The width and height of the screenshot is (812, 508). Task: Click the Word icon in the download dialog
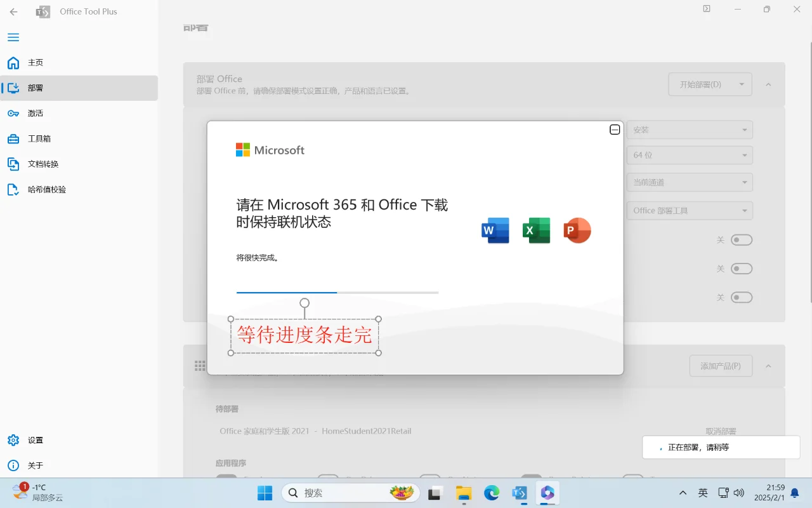[495, 231]
